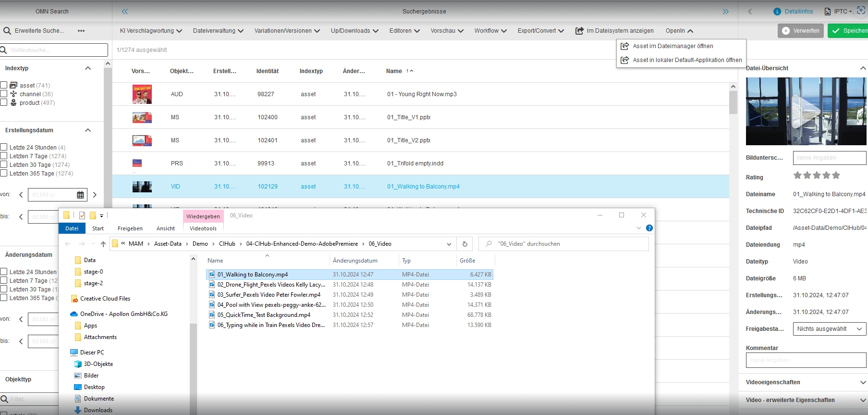Collapse the left panel with double chevron
Image resolution: width=868 pixels, height=415 pixels.
pos(125,12)
